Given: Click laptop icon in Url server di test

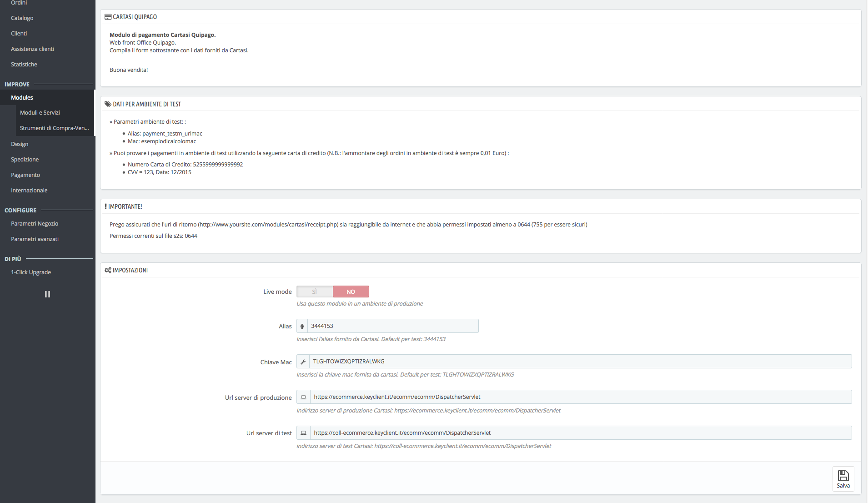Looking at the screenshot, I should [303, 433].
